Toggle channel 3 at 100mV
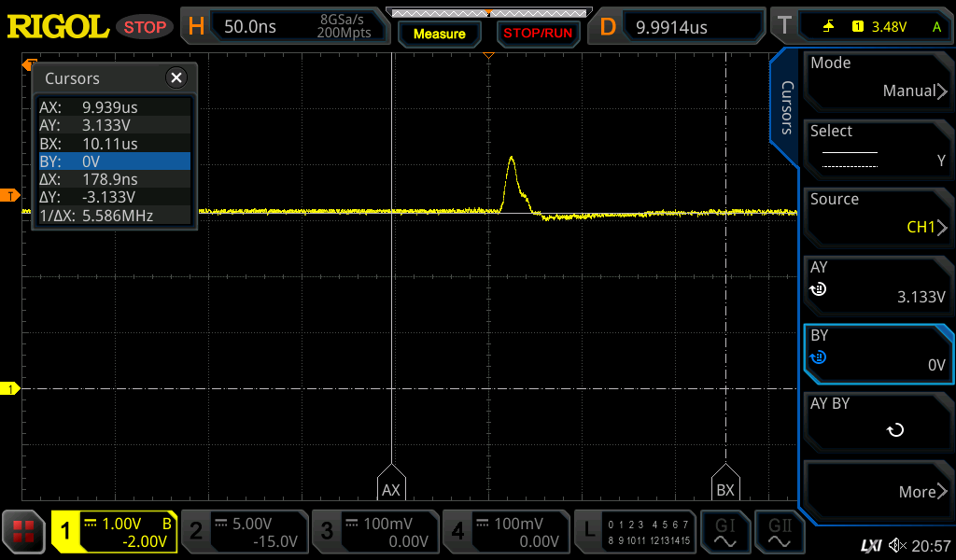956x560 pixels. [375, 533]
